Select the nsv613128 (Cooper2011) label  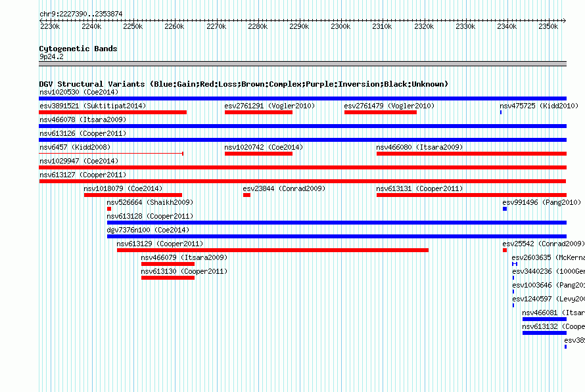(150, 216)
